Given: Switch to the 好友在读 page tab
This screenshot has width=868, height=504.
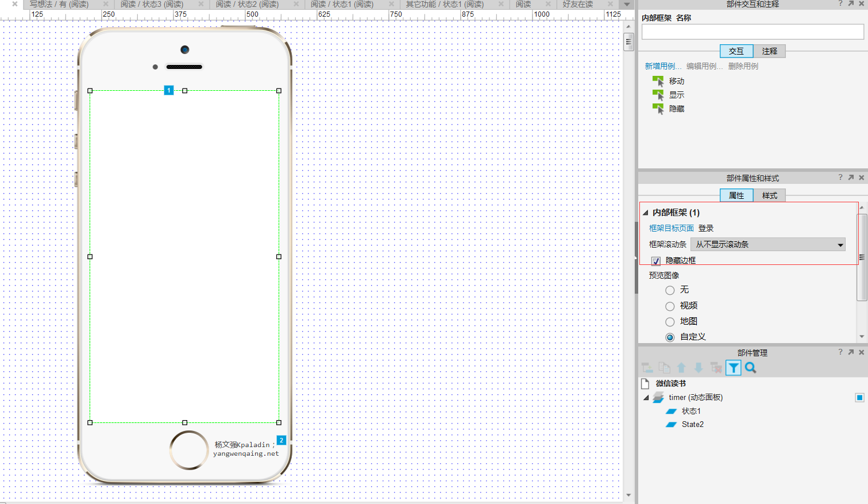Looking at the screenshot, I should pos(578,4).
